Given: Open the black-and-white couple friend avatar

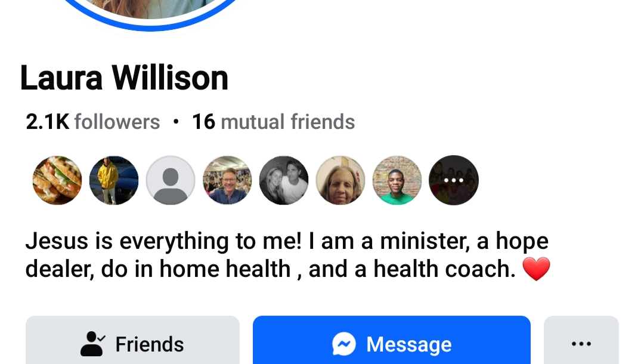Looking at the screenshot, I should pyautogui.click(x=284, y=180).
